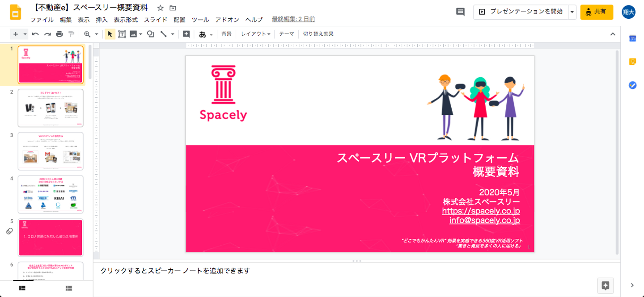Image resolution: width=644 pixels, height=297 pixels.
Task: Click the redo icon
Action: (x=47, y=34)
